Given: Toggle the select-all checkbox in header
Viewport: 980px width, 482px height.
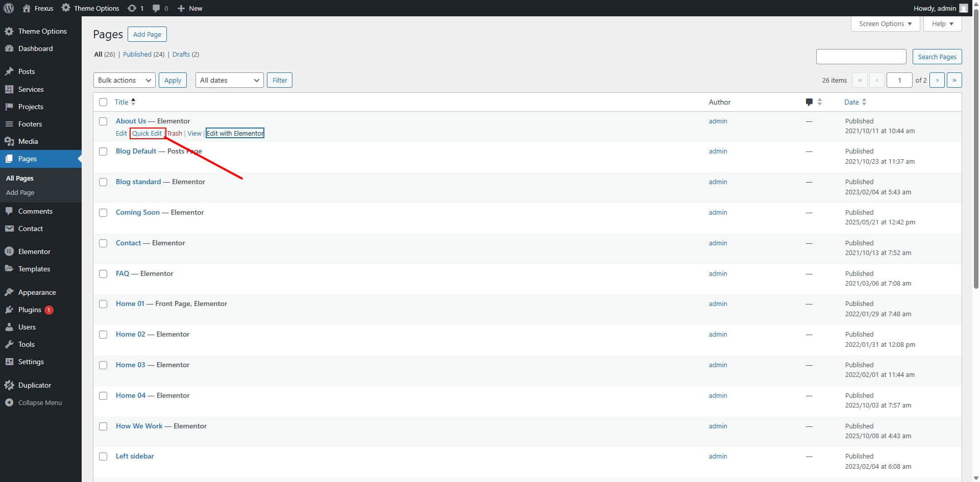Looking at the screenshot, I should [103, 102].
